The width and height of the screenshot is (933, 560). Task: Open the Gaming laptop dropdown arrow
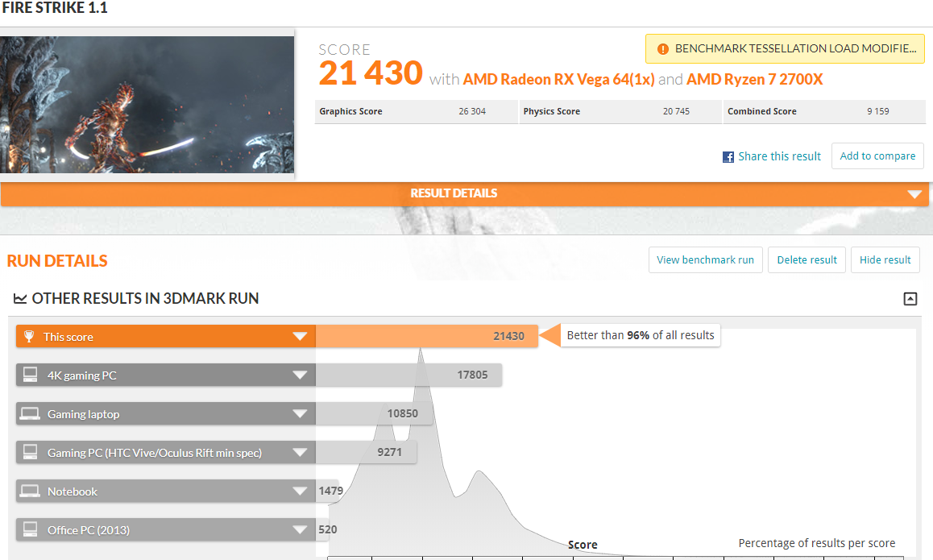tap(300, 413)
